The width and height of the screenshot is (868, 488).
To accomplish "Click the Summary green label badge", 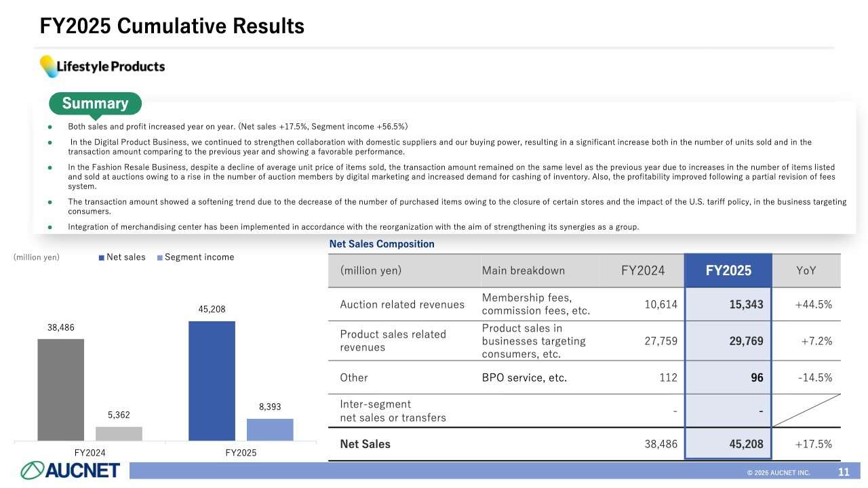I will coord(95,104).
